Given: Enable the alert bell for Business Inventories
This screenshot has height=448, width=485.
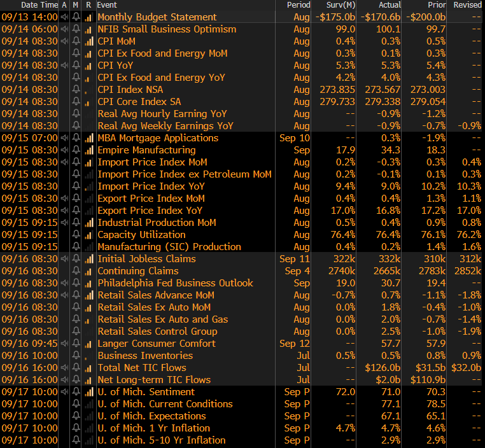Looking at the screenshot, I should click(x=76, y=356).
